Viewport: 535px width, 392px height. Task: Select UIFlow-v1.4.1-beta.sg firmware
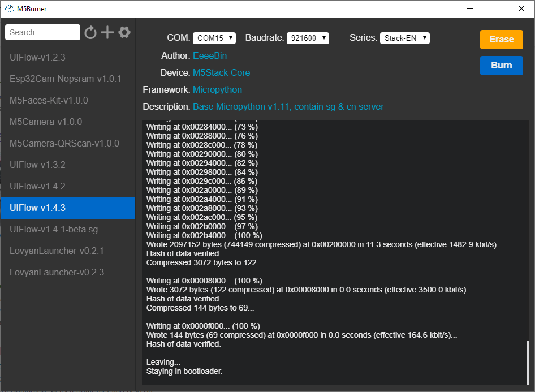[68, 229]
